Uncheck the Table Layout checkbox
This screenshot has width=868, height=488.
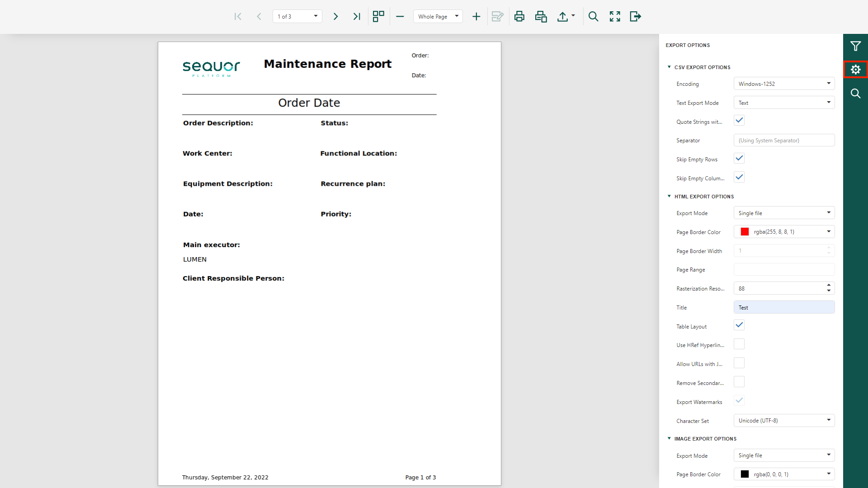tap(739, 325)
